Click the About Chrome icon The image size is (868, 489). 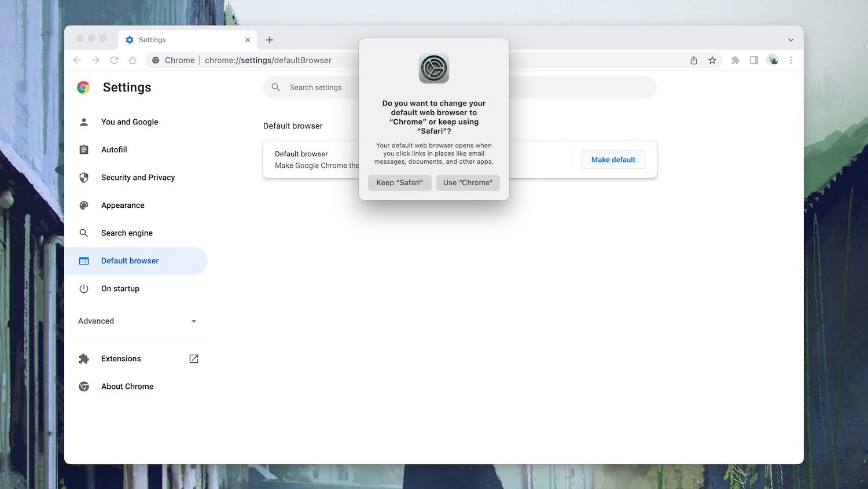point(84,386)
